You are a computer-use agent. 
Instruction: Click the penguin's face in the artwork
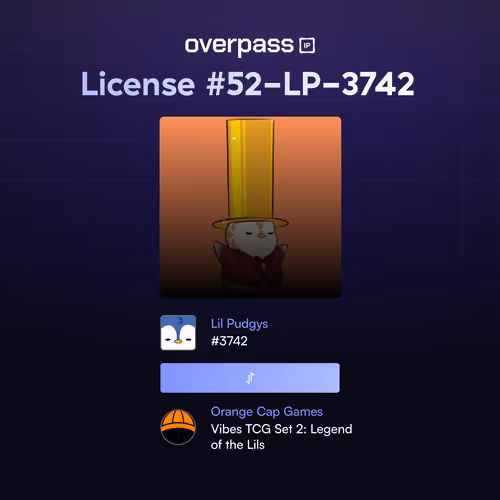coord(252,237)
